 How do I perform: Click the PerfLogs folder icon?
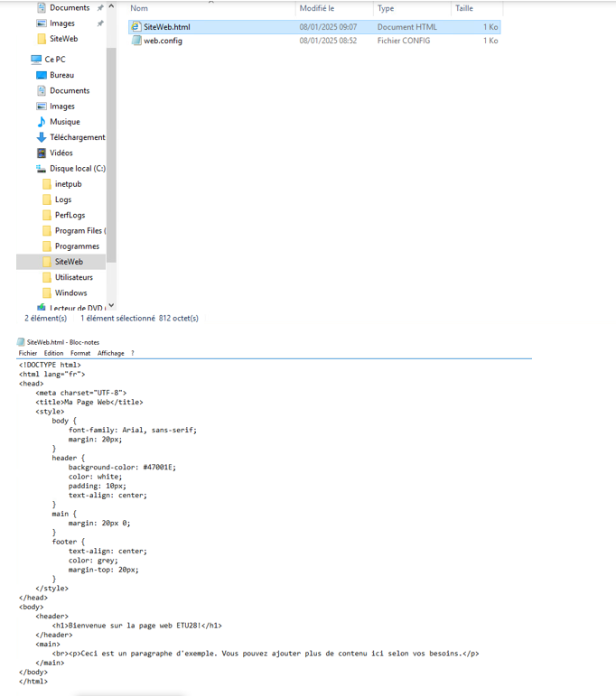click(47, 215)
